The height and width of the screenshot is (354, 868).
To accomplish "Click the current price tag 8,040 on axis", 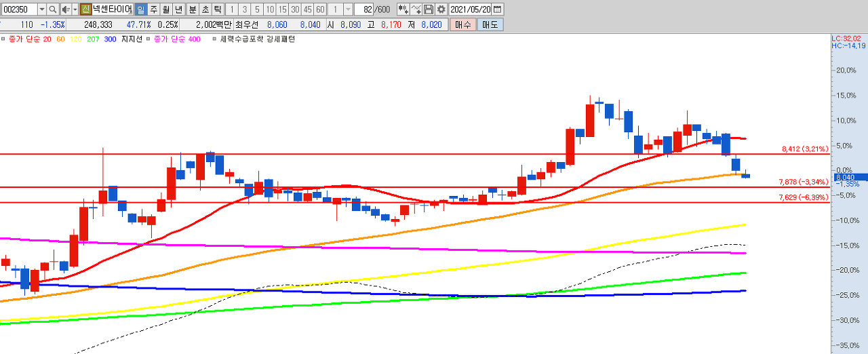I will tap(850, 177).
